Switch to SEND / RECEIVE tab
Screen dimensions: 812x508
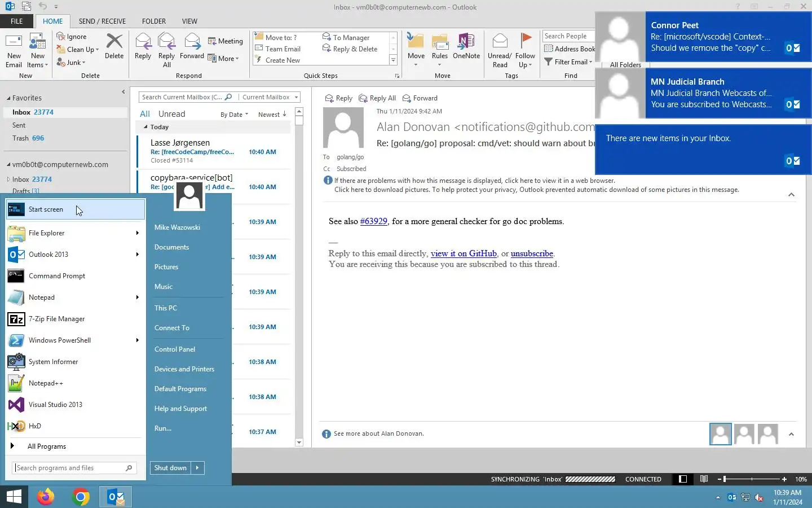(x=102, y=21)
